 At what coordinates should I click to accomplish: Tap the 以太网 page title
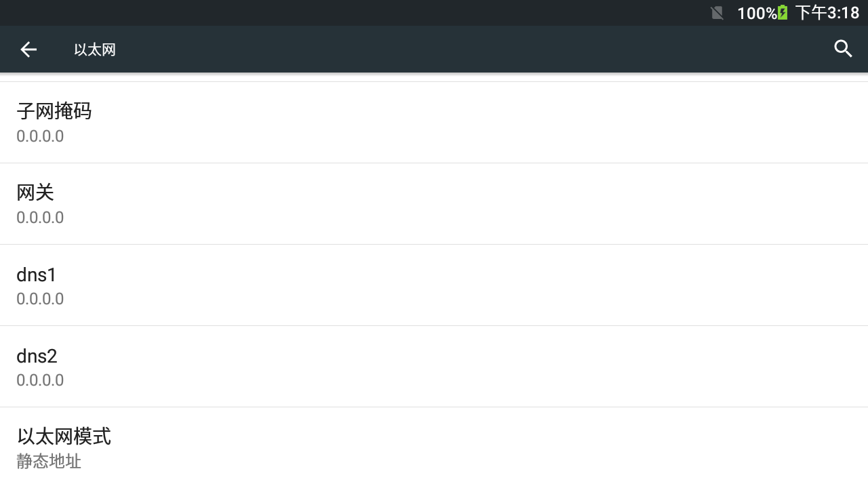click(x=95, y=49)
